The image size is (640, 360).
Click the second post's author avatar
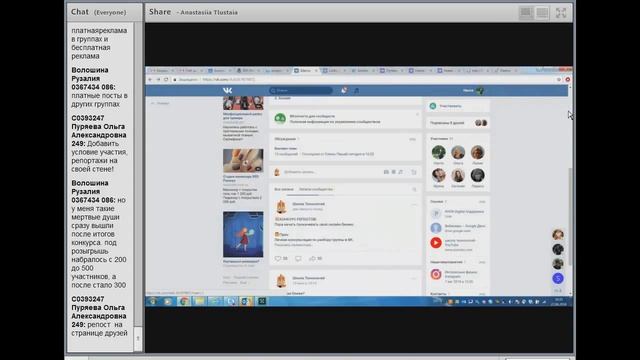[281, 281]
